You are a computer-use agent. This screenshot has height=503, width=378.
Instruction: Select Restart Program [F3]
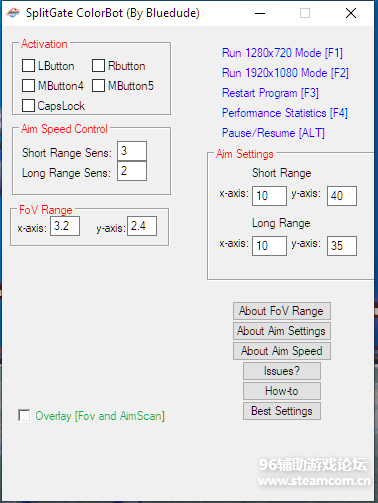[270, 93]
